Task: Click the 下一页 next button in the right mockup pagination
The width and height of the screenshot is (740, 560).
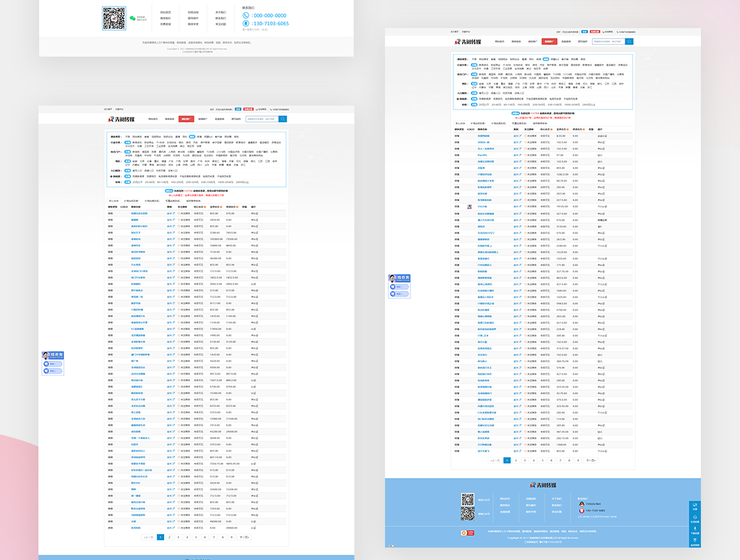Action: [x=591, y=460]
